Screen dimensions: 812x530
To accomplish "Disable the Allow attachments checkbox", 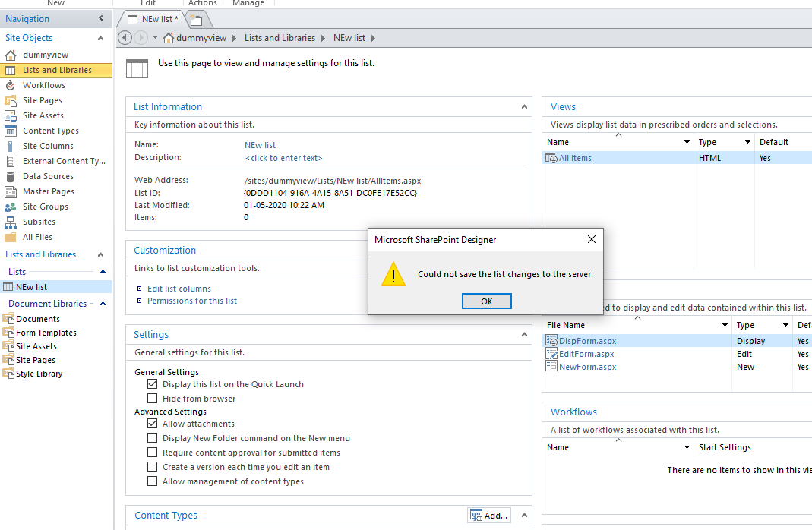I will [153, 424].
